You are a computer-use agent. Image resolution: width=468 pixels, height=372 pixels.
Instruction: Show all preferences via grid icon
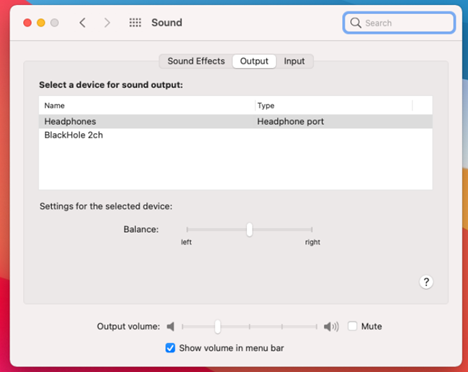(x=135, y=23)
